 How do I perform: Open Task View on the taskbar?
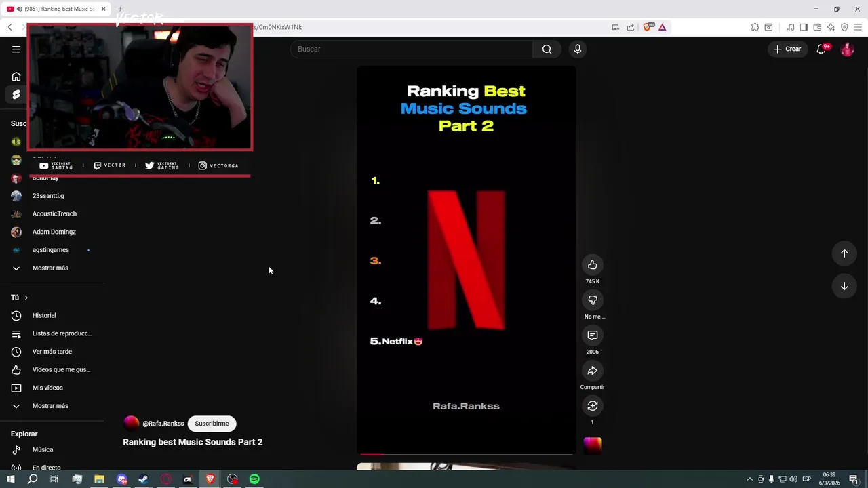tap(54, 479)
